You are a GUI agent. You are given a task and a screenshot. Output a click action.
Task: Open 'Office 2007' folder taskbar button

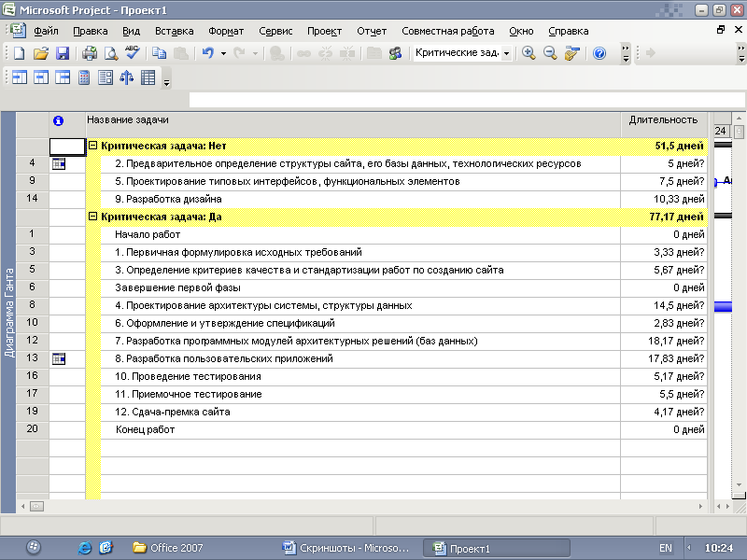[x=168, y=548]
